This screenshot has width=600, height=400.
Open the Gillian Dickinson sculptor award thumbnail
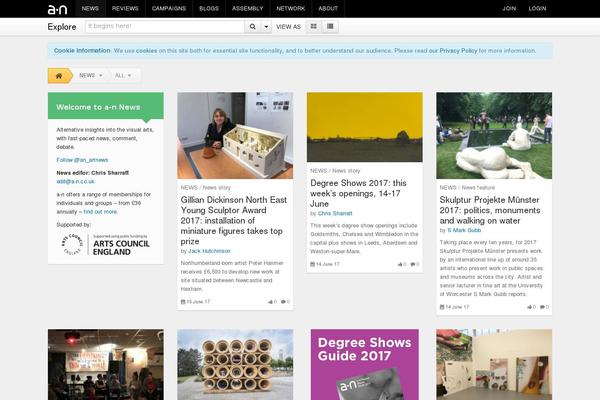(235, 135)
